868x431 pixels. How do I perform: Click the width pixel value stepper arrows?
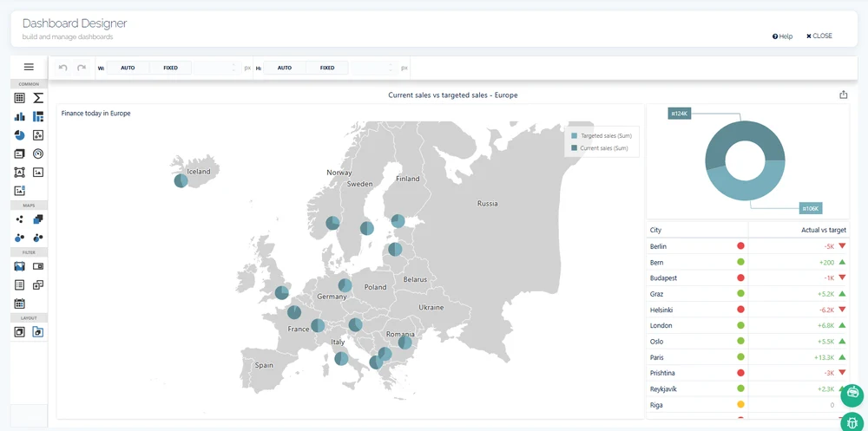click(x=234, y=68)
